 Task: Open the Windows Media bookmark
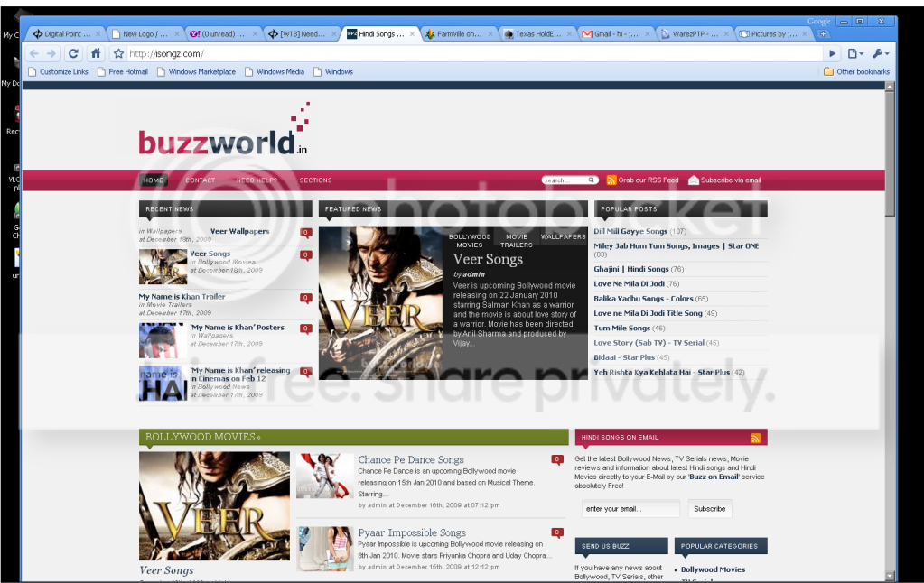pyautogui.click(x=275, y=72)
